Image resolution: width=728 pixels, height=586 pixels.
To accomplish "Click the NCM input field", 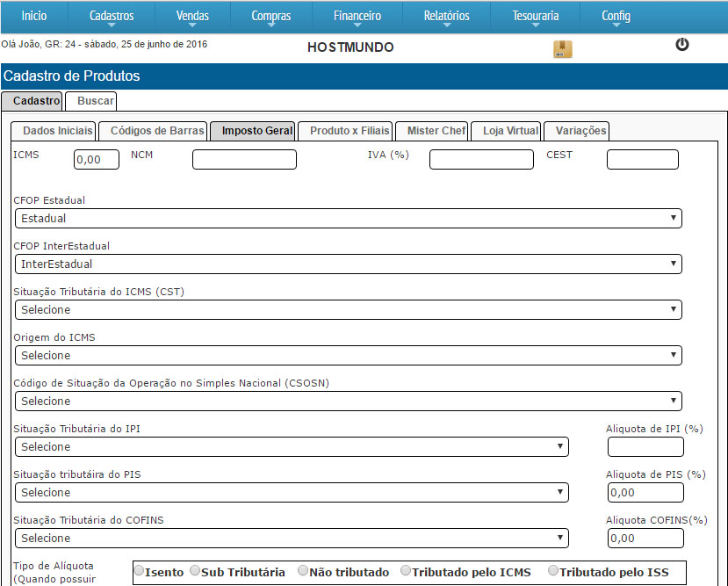I will click(244, 159).
